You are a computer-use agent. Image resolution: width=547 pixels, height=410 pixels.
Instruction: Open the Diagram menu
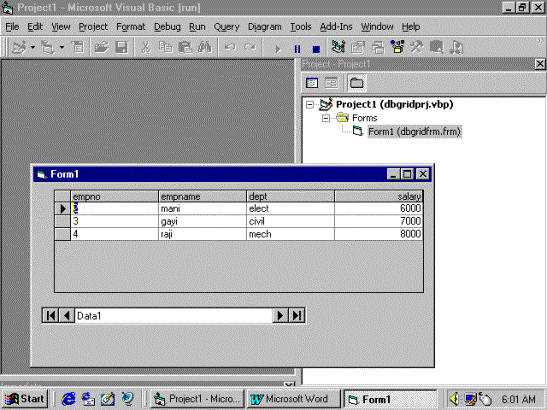(x=264, y=27)
